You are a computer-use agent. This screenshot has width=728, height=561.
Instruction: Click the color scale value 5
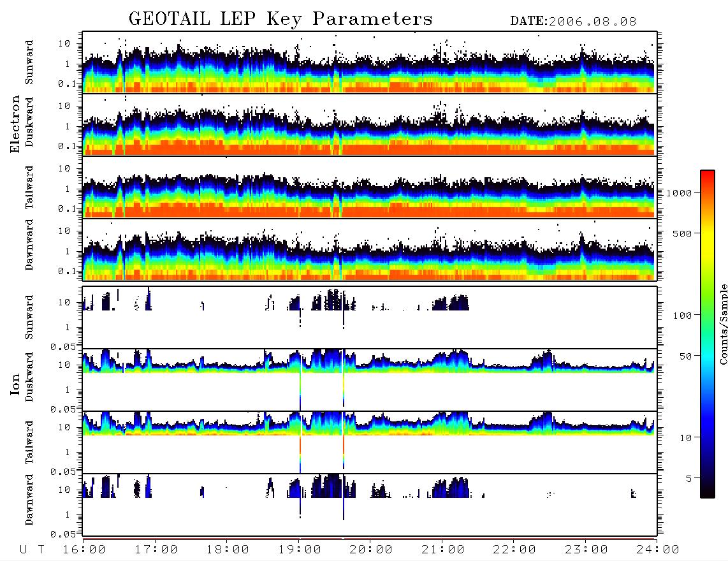click(689, 479)
